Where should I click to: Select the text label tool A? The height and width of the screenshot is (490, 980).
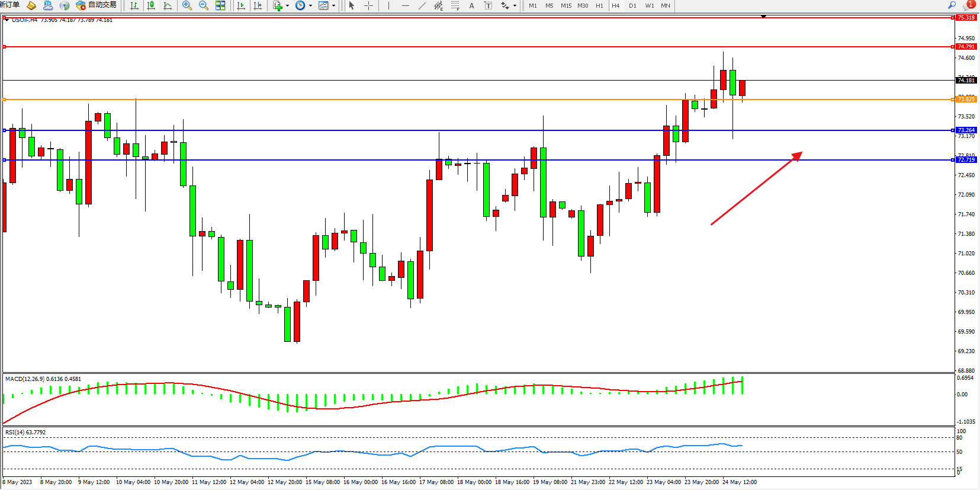tap(471, 5)
